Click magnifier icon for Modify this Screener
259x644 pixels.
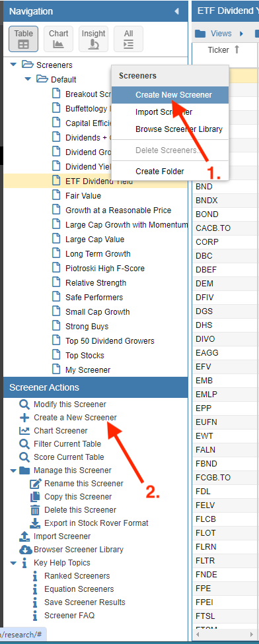[24, 404]
